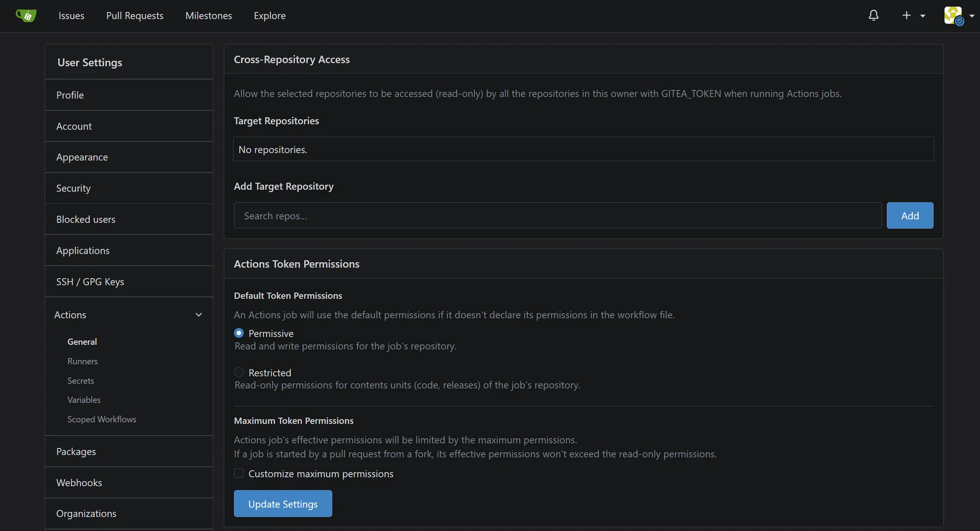Select the Permissive radio option
Image resolution: width=980 pixels, height=531 pixels.
239,333
